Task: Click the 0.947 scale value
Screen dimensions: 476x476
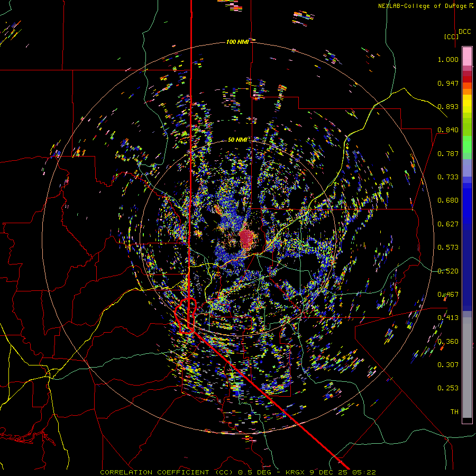Action: 448,83
